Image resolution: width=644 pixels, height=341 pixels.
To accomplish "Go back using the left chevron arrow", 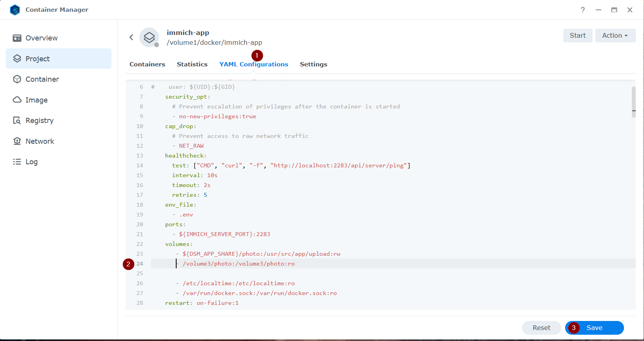I will (131, 37).
